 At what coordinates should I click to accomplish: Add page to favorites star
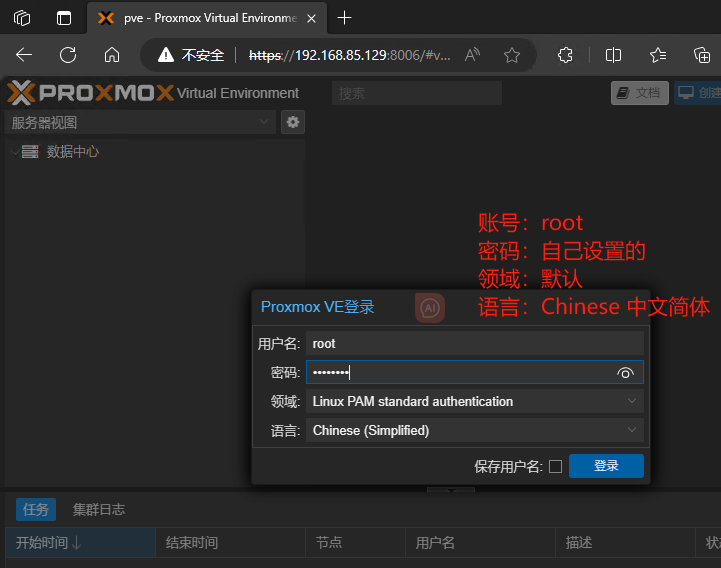coord(511,55)
